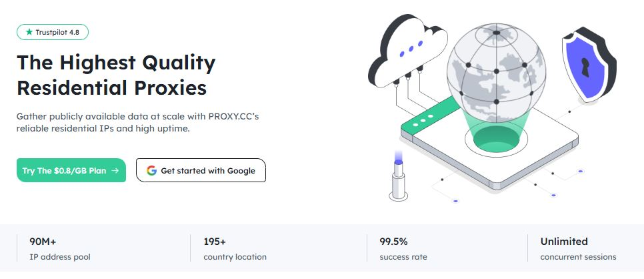This screenshot has height=279, width=644.
Task: Select the 195+ country location stat
Action: pos(235,248)
